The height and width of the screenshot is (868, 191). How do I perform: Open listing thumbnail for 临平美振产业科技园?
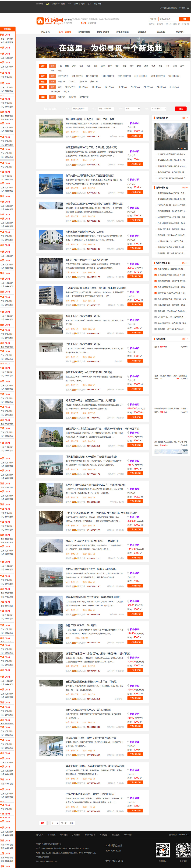[51, 184]
